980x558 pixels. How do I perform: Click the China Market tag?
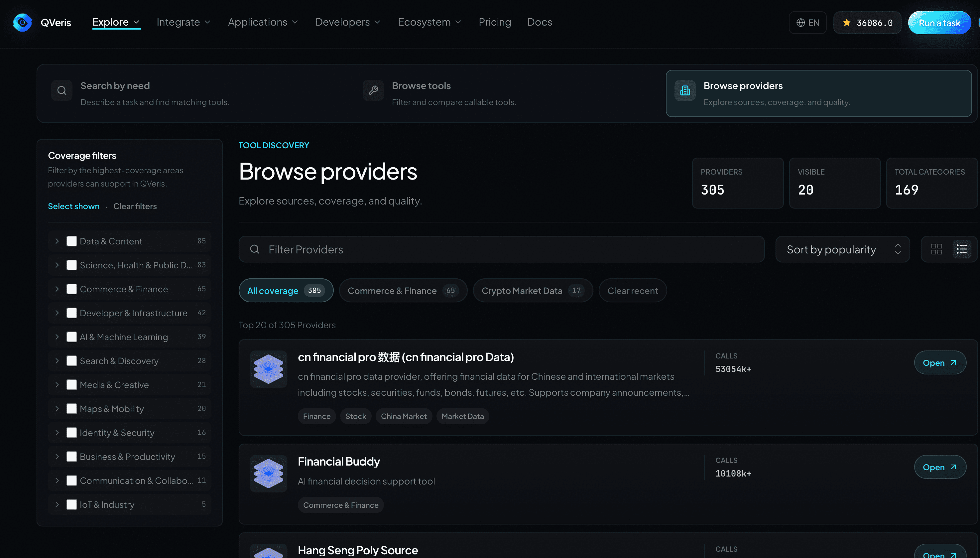click(x=404, y=416)
